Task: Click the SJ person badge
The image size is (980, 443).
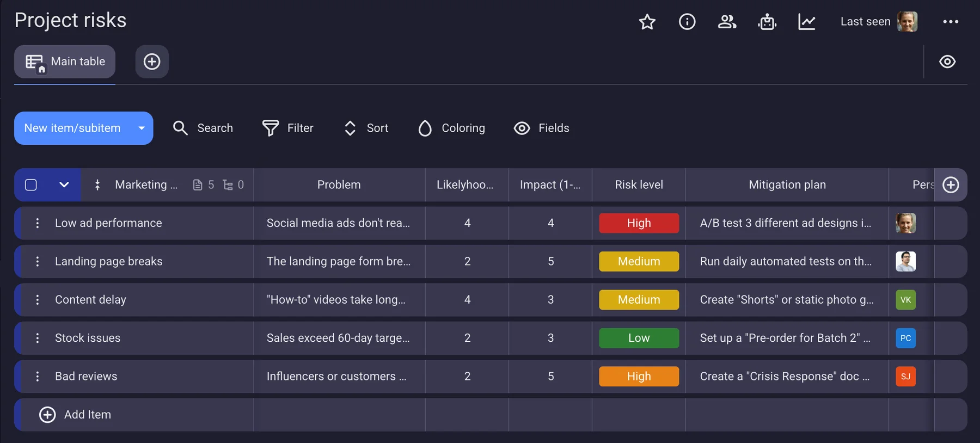Action: [905, 377]
